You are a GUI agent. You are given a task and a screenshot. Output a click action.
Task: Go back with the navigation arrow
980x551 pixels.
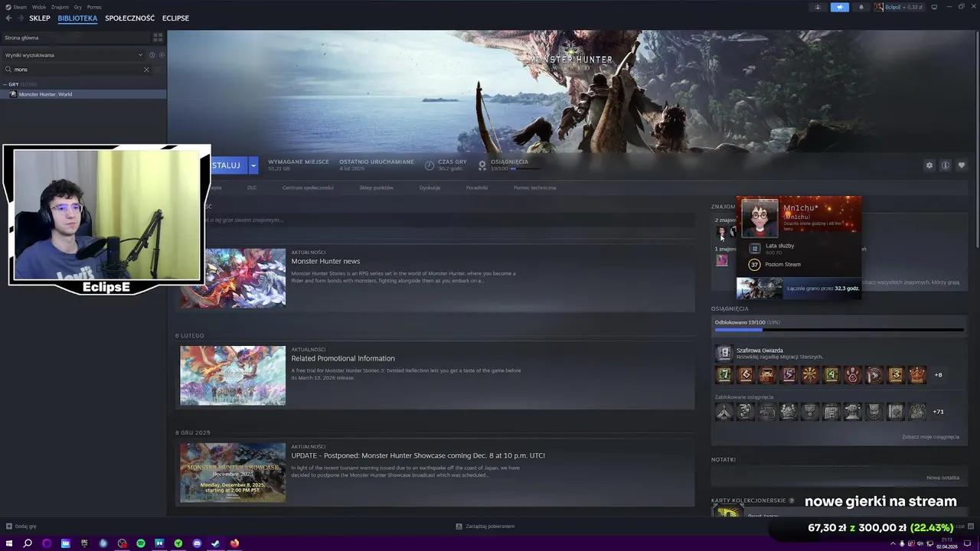click(8, 18)
